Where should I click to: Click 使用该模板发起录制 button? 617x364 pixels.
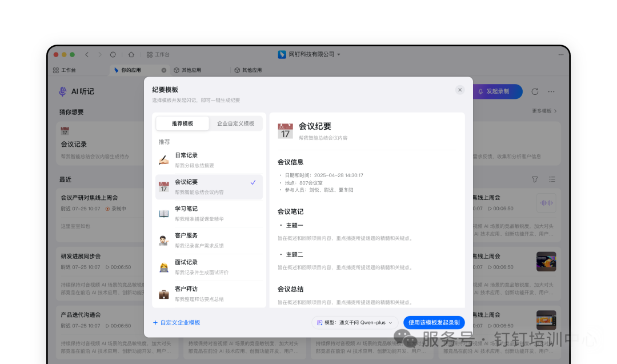click(x=434, y=323)
